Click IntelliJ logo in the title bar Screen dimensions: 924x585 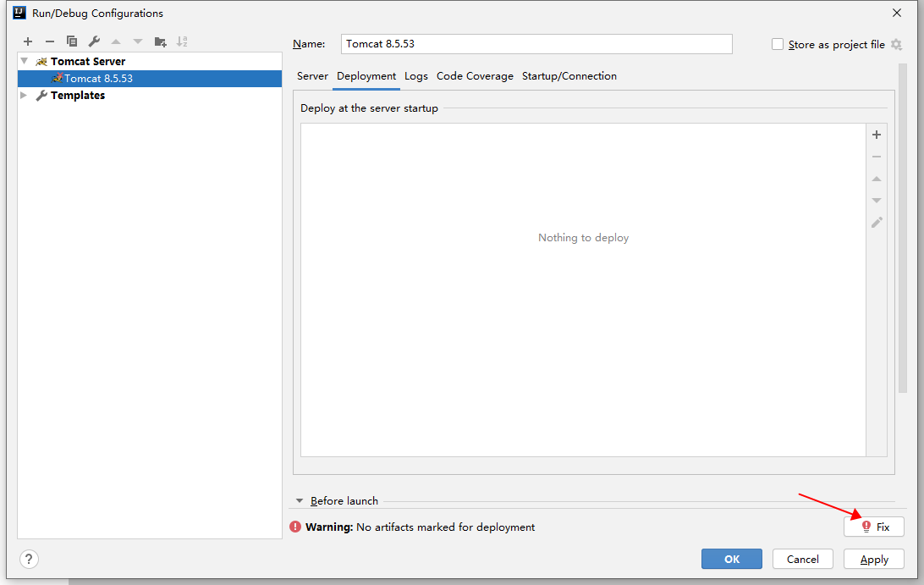click(x=19, y=13)
